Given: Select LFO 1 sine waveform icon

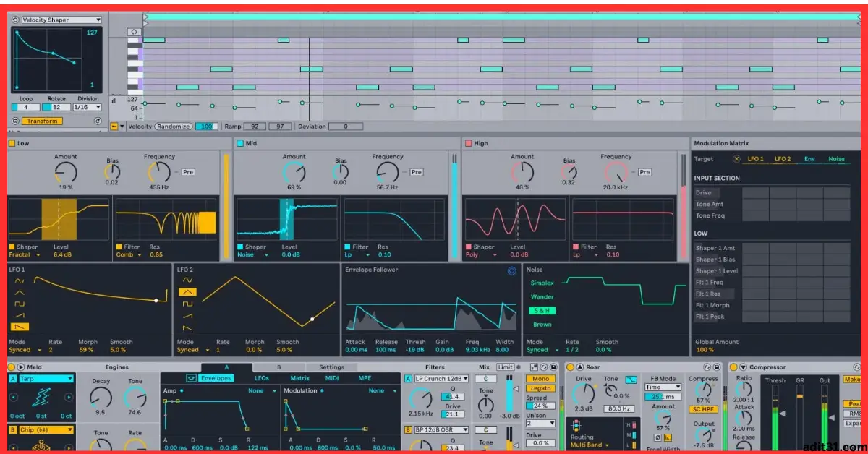Looking at the screenshot, I should coord(20,280).
